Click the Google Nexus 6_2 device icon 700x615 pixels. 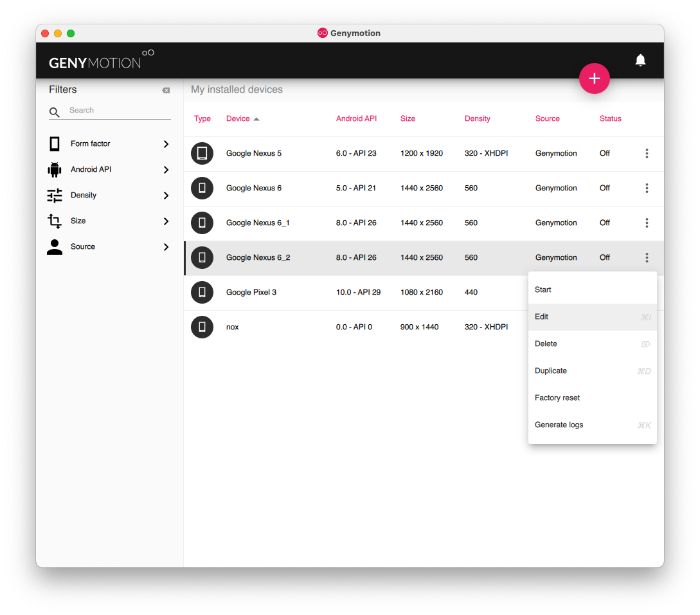[x=202, y=257]
